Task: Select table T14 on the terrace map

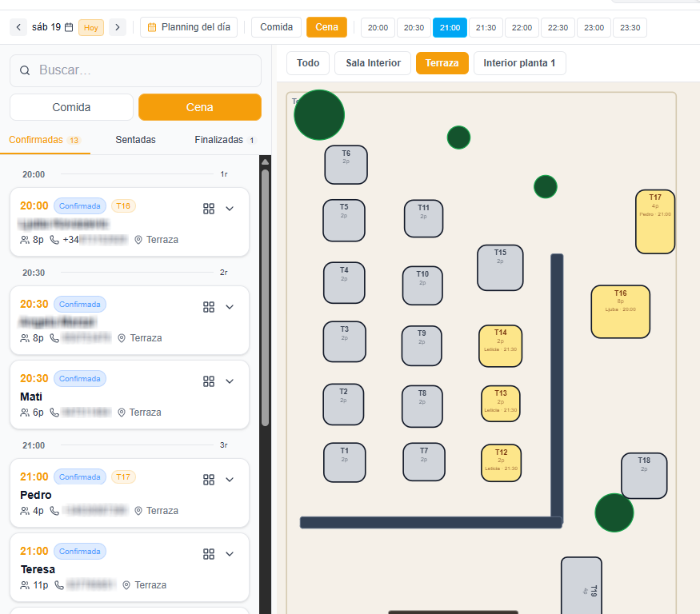Action: click(501, 346)
